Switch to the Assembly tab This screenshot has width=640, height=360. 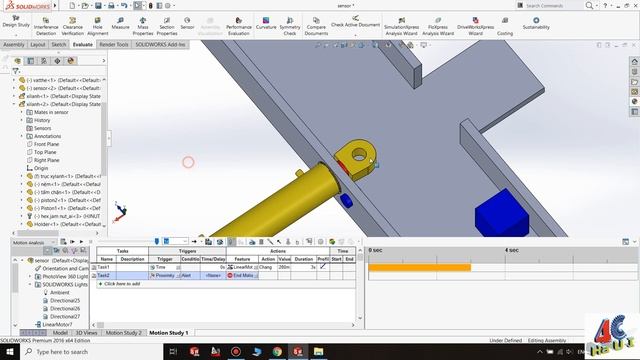pyautogui.click(x=14, y=44)
